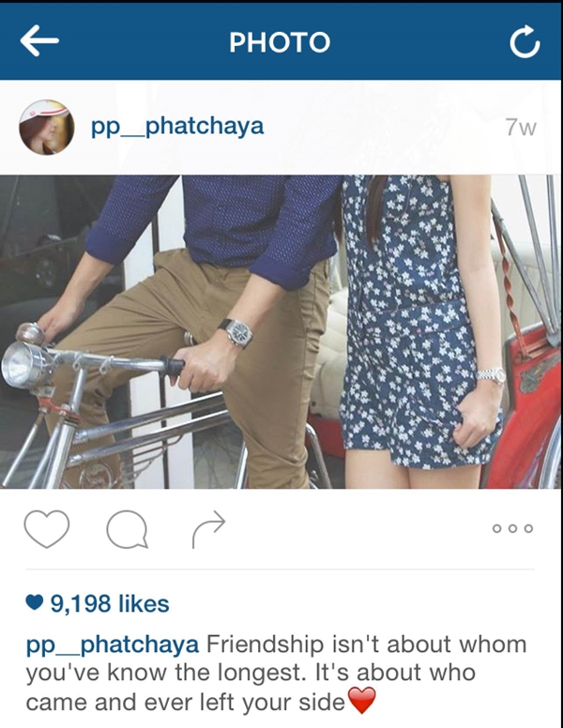Viewport: 563px width, 728px height.
Task: Open pp__phatchaya's profile picture
Action: click(47, 127)
